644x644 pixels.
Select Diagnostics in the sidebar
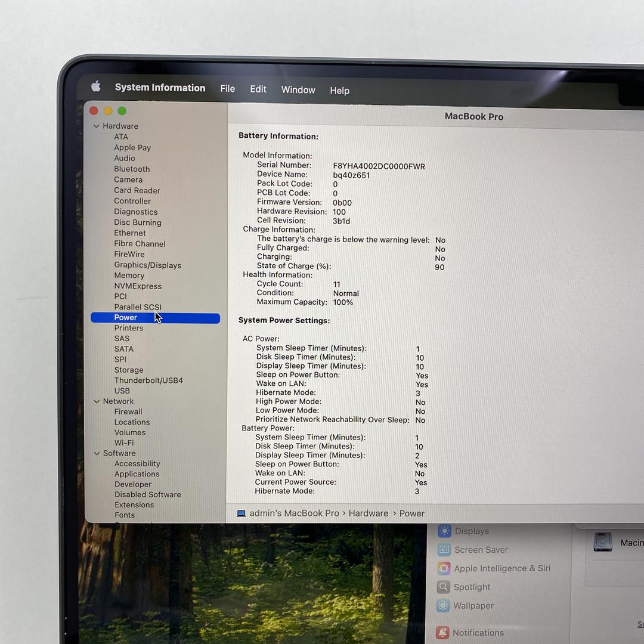pos(136,212)
